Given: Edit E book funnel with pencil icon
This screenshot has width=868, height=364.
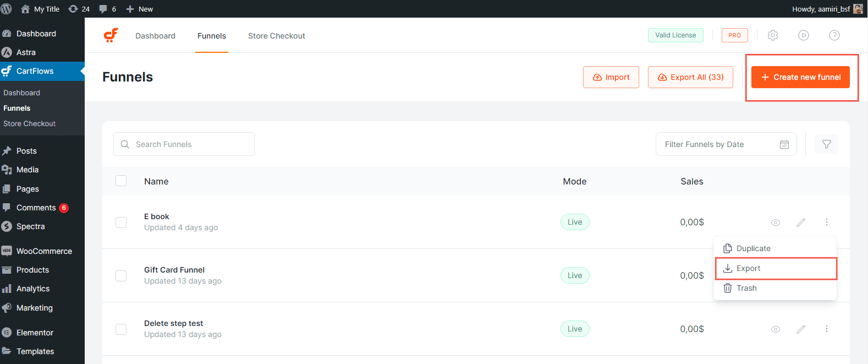Looking at the screenshot, I should coord(801,222).
